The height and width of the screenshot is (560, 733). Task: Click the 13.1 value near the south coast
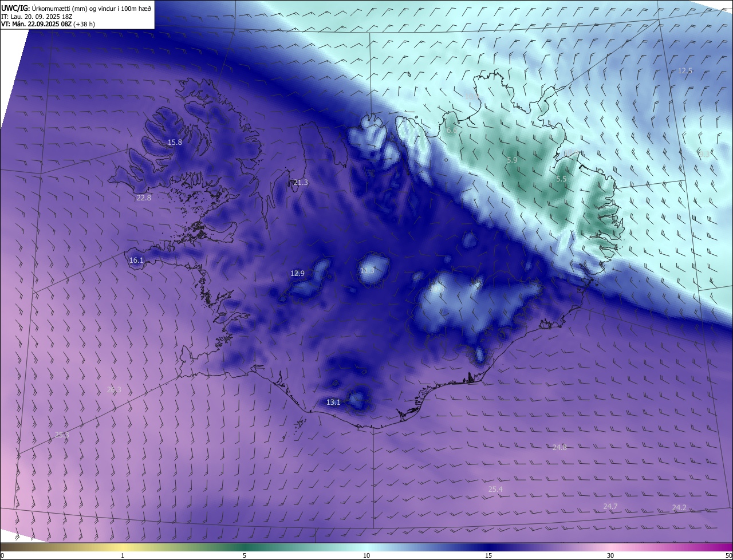333,402
